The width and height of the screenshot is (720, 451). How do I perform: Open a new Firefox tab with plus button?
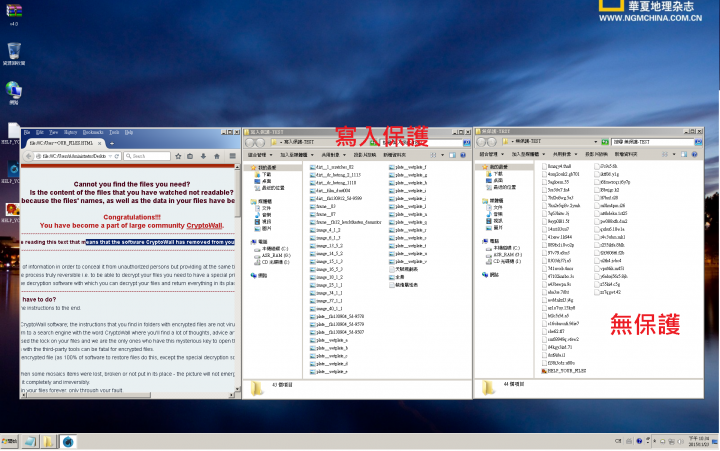112,143
